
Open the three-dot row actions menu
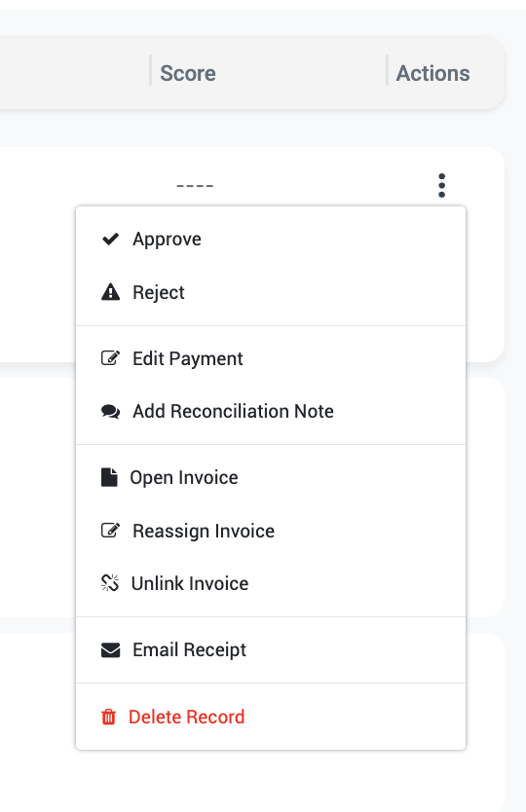pyautogui.click(x=441, y=185)
